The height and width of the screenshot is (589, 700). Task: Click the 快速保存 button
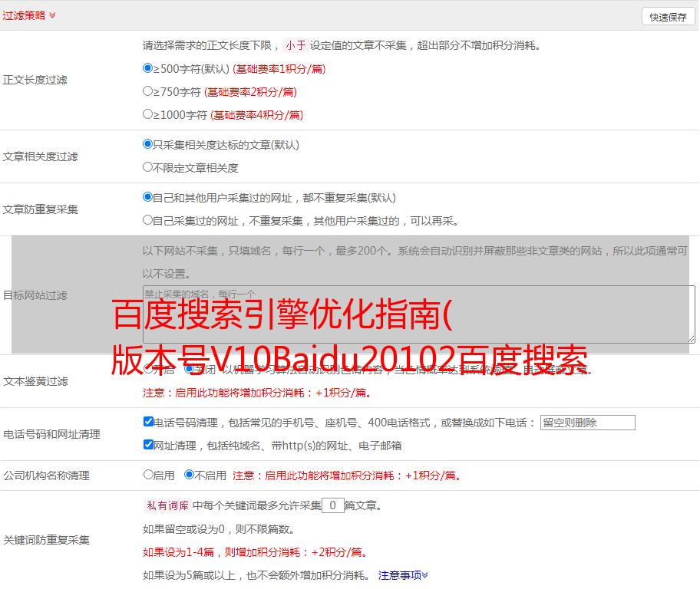click(668, 17)
